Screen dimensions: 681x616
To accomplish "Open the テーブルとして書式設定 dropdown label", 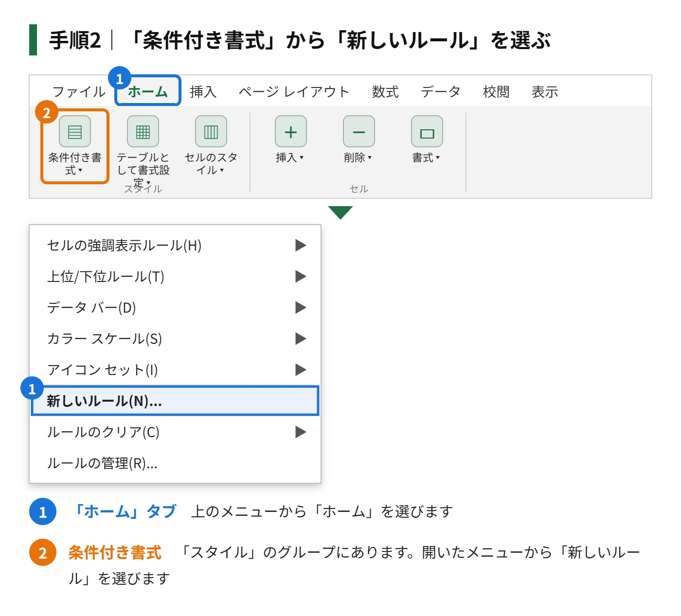I will (x=143, y=170).
